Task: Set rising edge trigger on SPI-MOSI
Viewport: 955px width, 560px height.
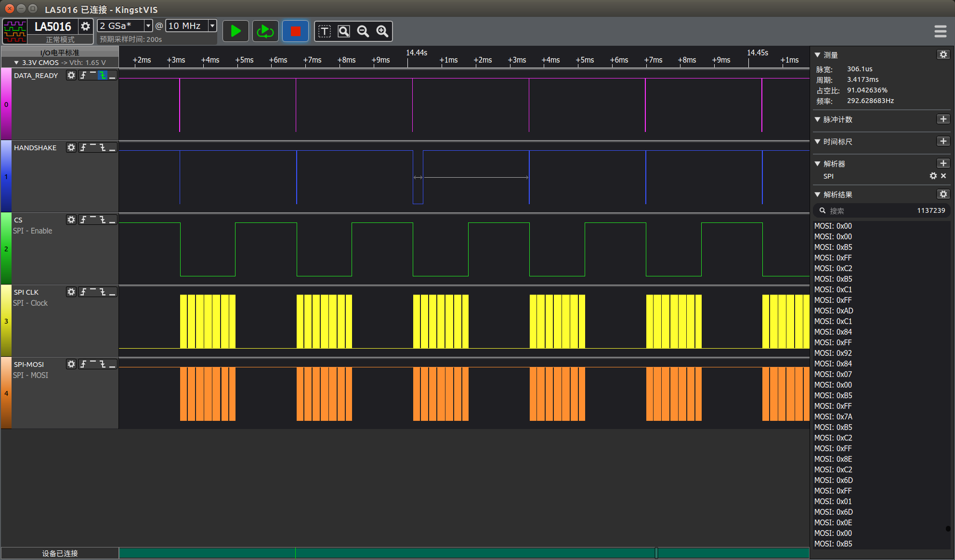Action: [83, 364]
